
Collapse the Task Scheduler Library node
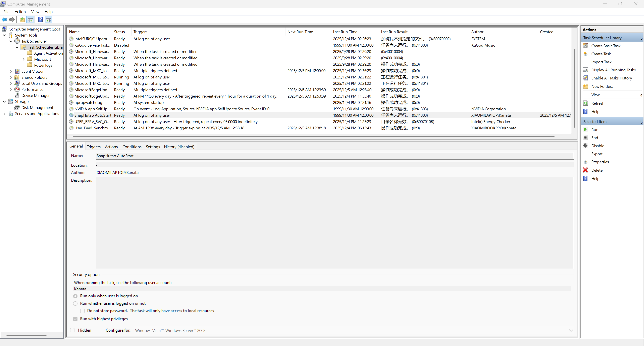(x=17, y=47)
